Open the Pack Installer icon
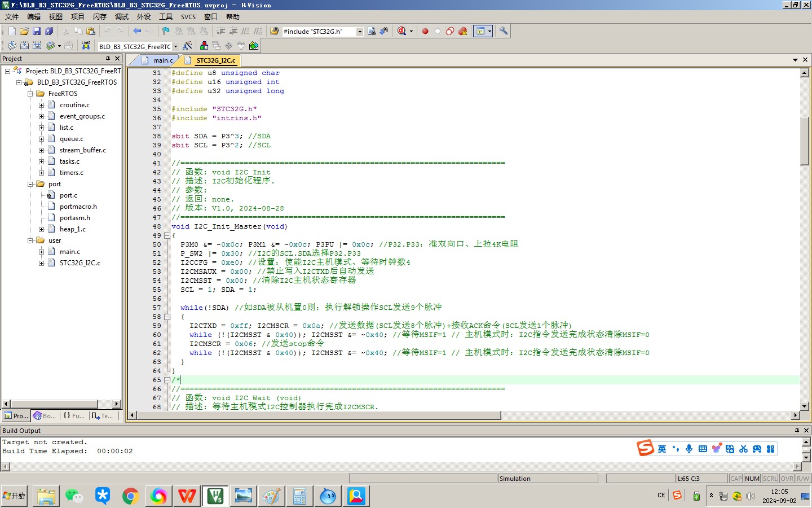Screen dimensions: 812x508 (254, 46)
